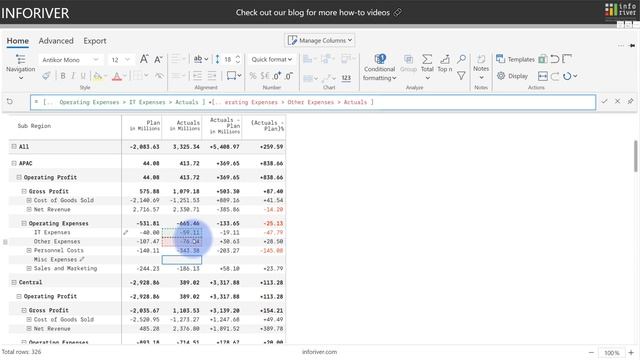The width and height of the screenshot is (640, 360).
Task: Click the decrease indent icon
Action: [x=198, y=76]
